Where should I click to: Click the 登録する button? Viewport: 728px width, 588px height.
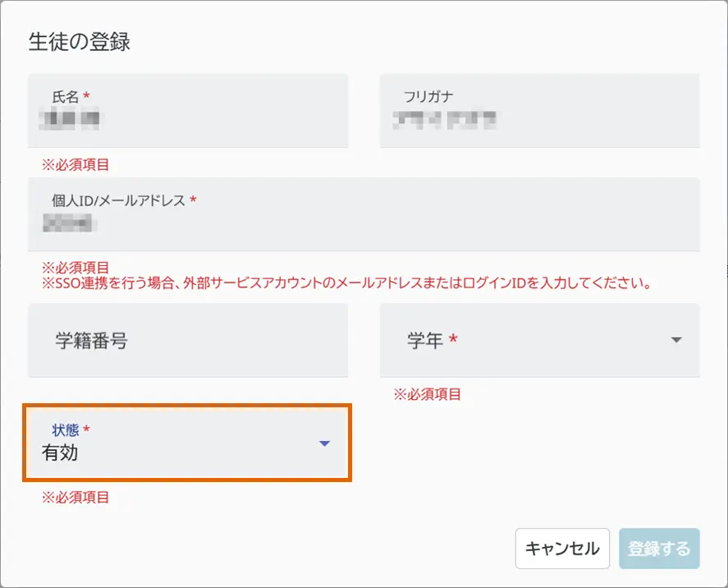click(659, 549)
